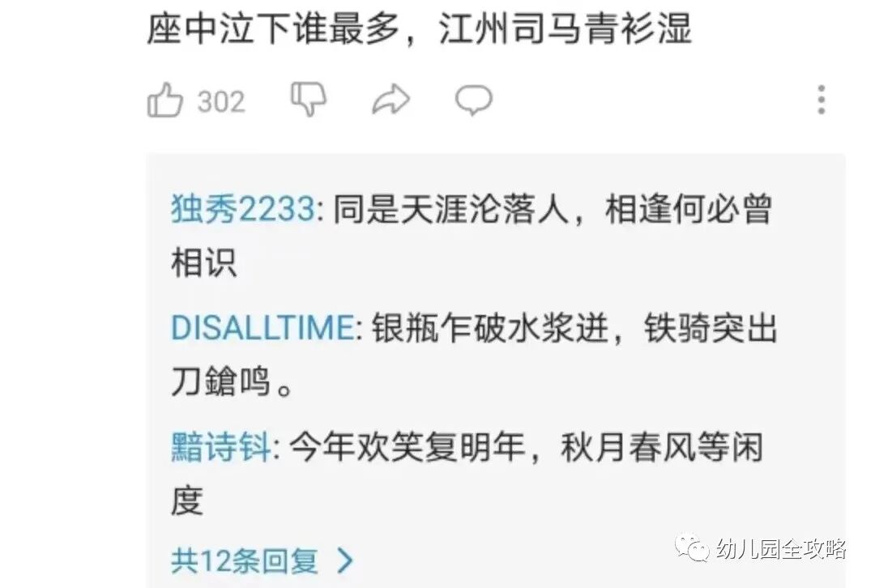This screenshot has height=588, width=875.
Task: Select main comment 座中泣下谁最多
Action: [x=273, y=29]
